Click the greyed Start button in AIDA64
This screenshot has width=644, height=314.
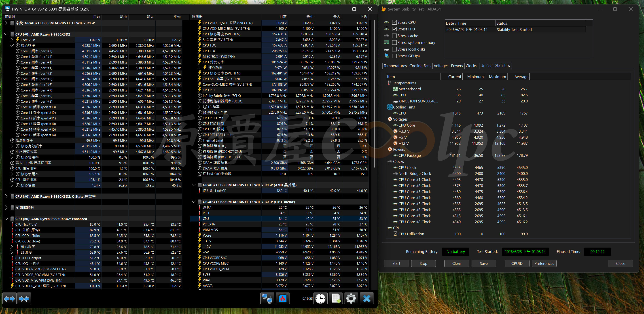pos(396,263)
